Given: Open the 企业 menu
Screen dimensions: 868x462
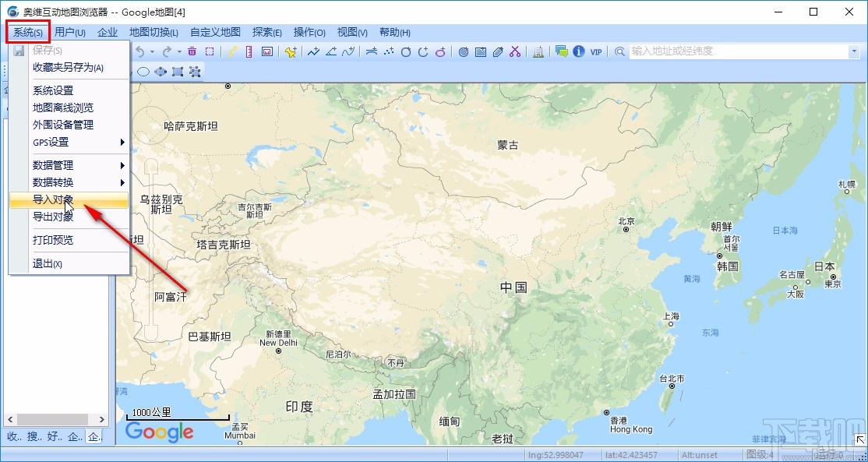Looking at the screenshot, I should (x=108, y=32).
